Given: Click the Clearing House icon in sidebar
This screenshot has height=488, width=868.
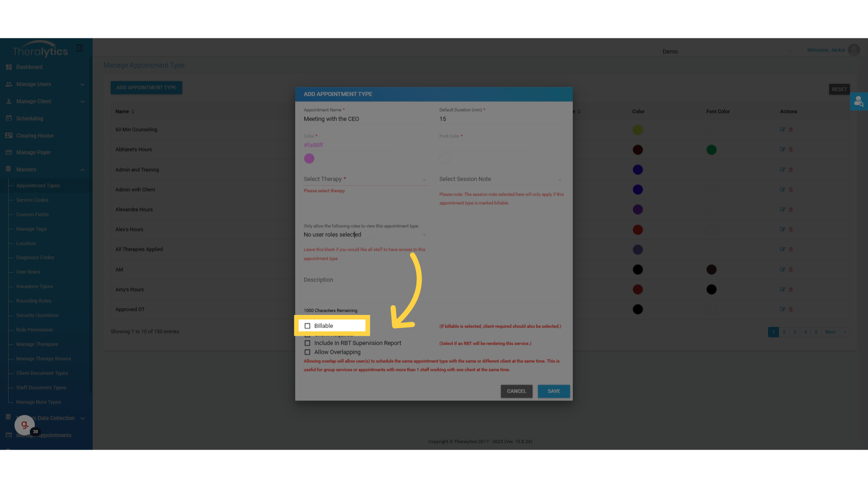Looking at the screenshot, I should coord(9,136).
